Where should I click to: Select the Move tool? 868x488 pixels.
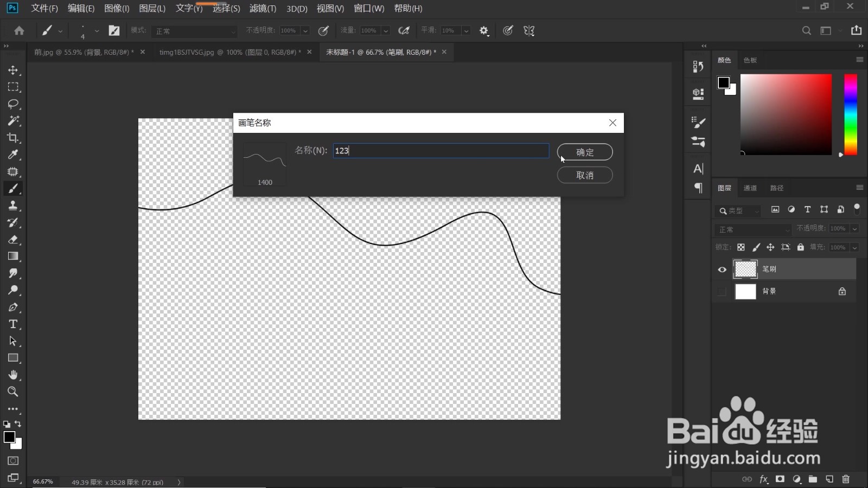tap(13, 70)
